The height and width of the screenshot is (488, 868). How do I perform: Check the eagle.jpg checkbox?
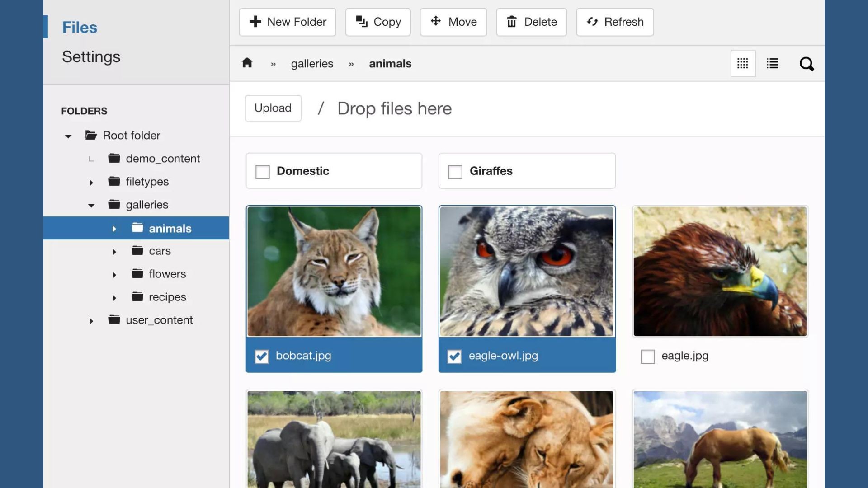648,357
